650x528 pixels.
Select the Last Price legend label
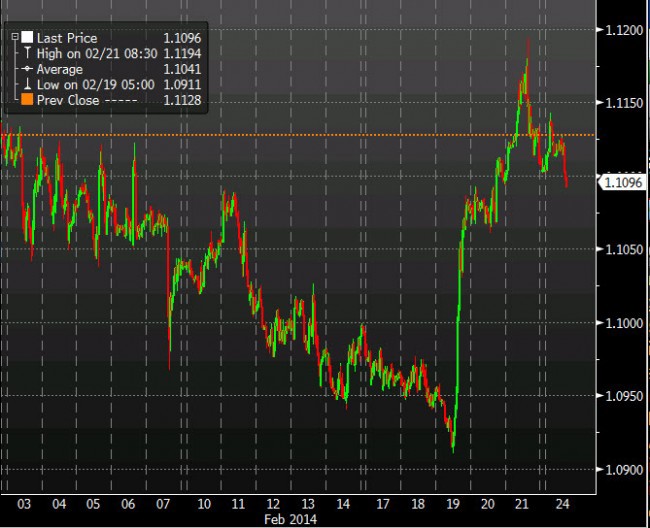[x=67, y=38]
